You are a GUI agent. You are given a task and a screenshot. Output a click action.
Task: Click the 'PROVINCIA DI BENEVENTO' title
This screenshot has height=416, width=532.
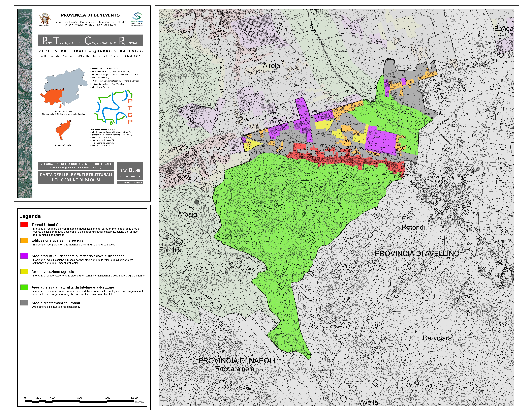(90, 15)
